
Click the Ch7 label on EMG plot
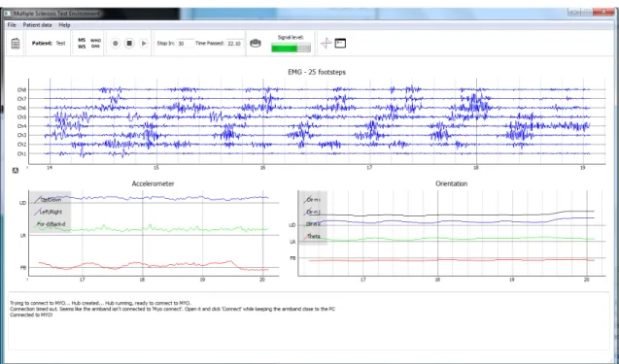21,99
